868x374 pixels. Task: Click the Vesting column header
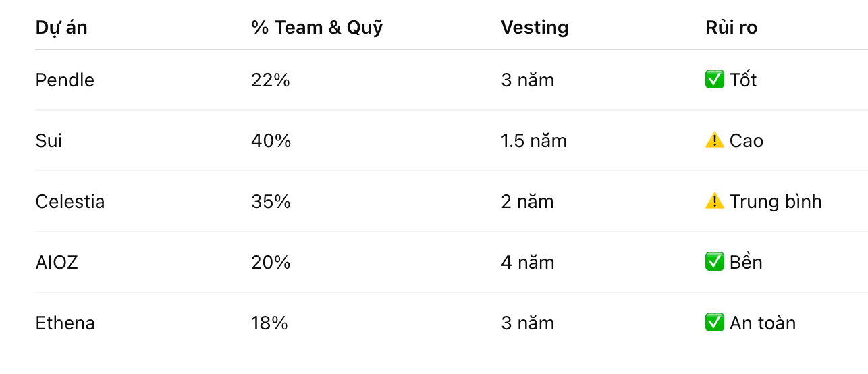click(x=535, y=28)
